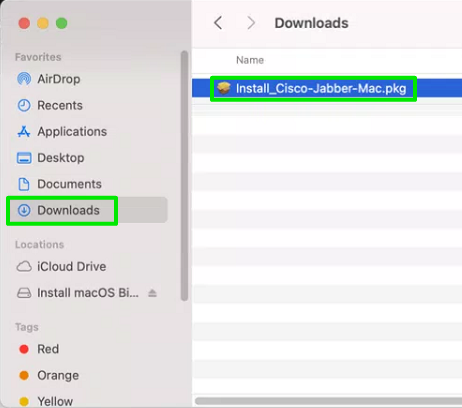462x408 pixels.
Task: Eject the Install macOS volume
Action: tap(152, 293)
